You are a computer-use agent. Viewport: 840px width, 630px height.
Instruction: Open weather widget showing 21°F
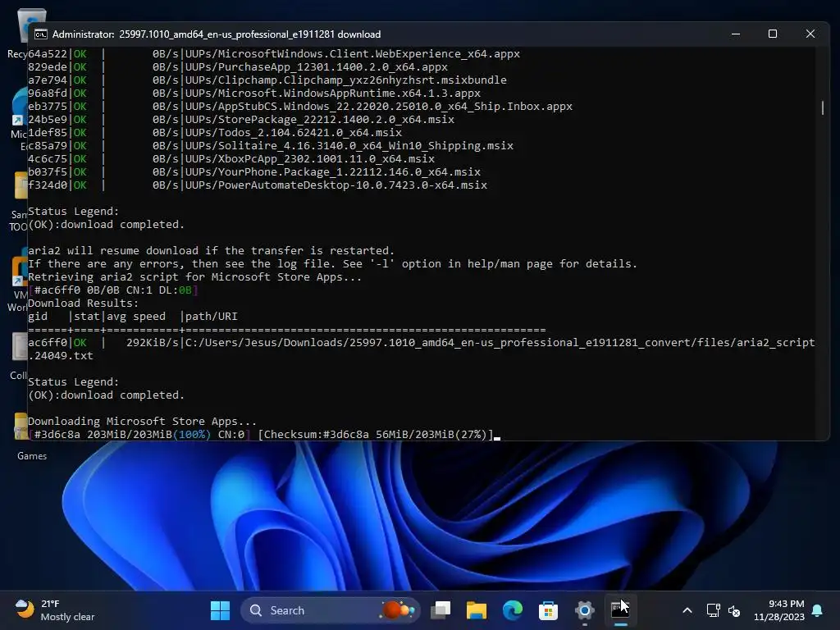tap(55, 610)
